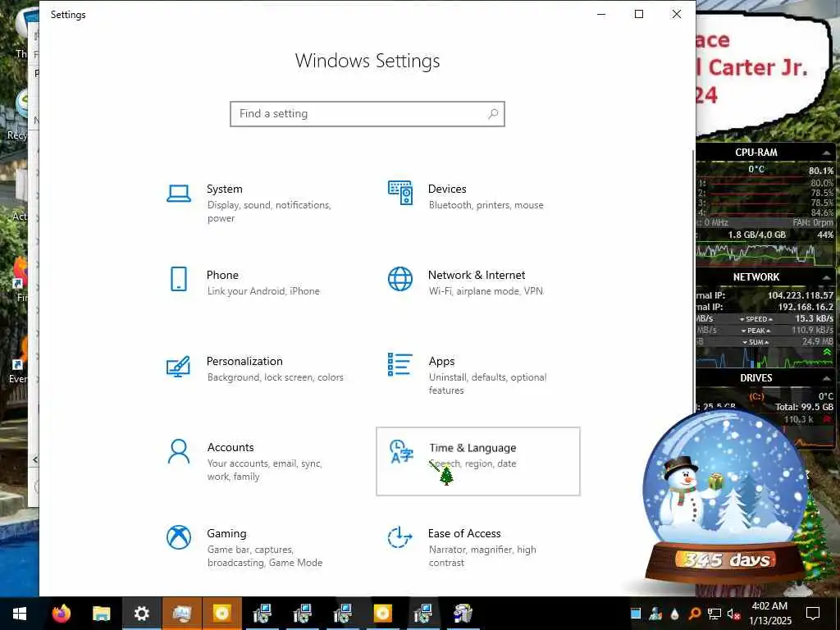Open Network & Internet globe icon
The image size is (840, 630).
pyautogui.click(x=400, y=279)
